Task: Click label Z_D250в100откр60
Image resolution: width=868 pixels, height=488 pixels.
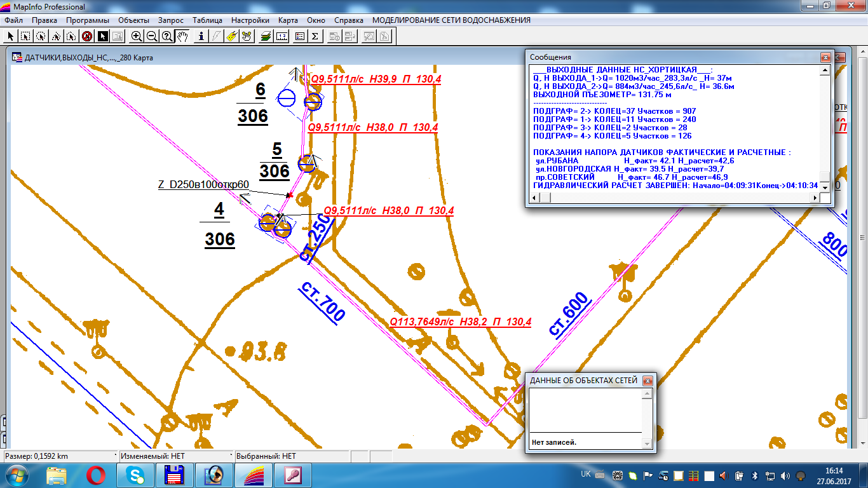Action: 203,184
